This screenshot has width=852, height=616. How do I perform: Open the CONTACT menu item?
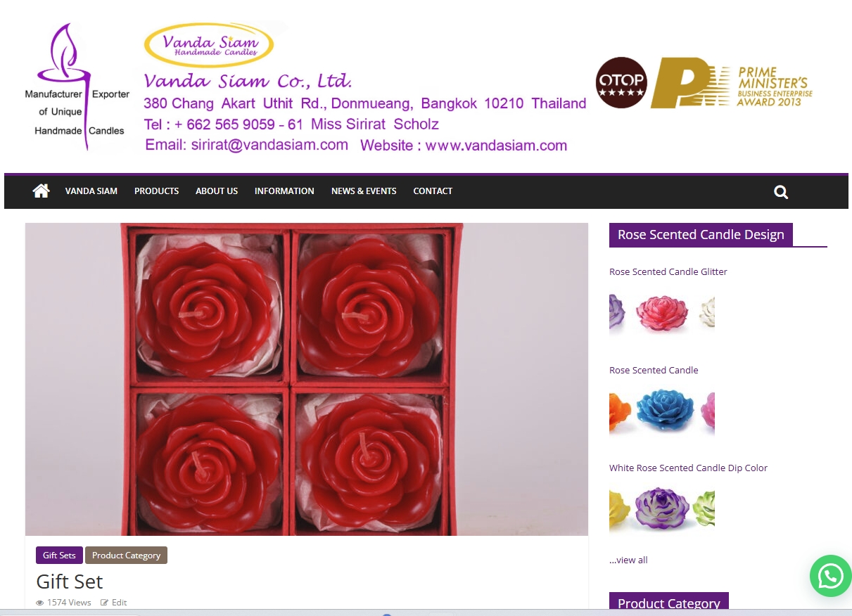point(433,191)
